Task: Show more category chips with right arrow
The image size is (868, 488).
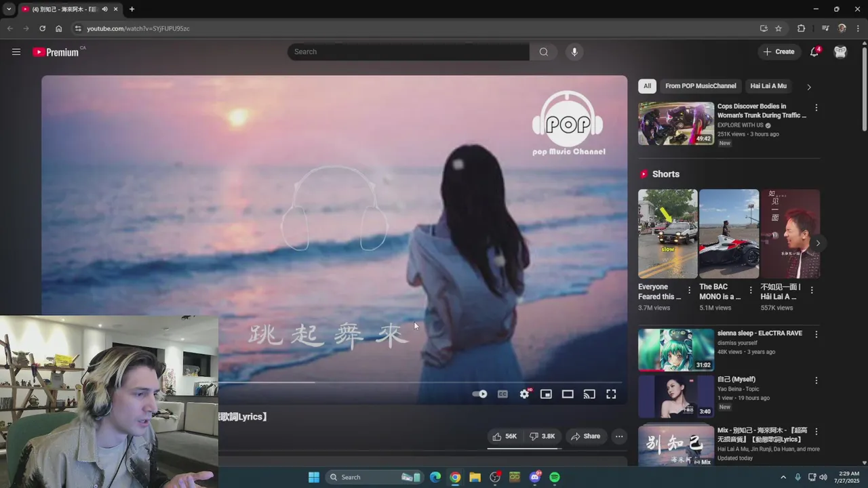Action: [x=808, y=87]
